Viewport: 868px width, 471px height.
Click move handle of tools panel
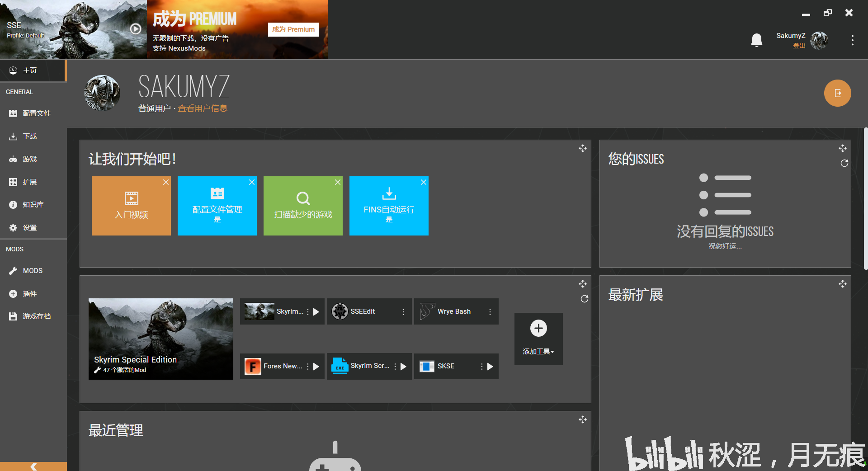[x=583, y=284]
